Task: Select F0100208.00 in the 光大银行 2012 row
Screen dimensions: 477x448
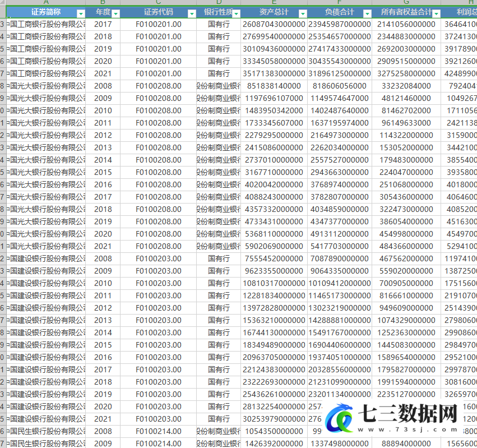Action: tap(159, 135)
